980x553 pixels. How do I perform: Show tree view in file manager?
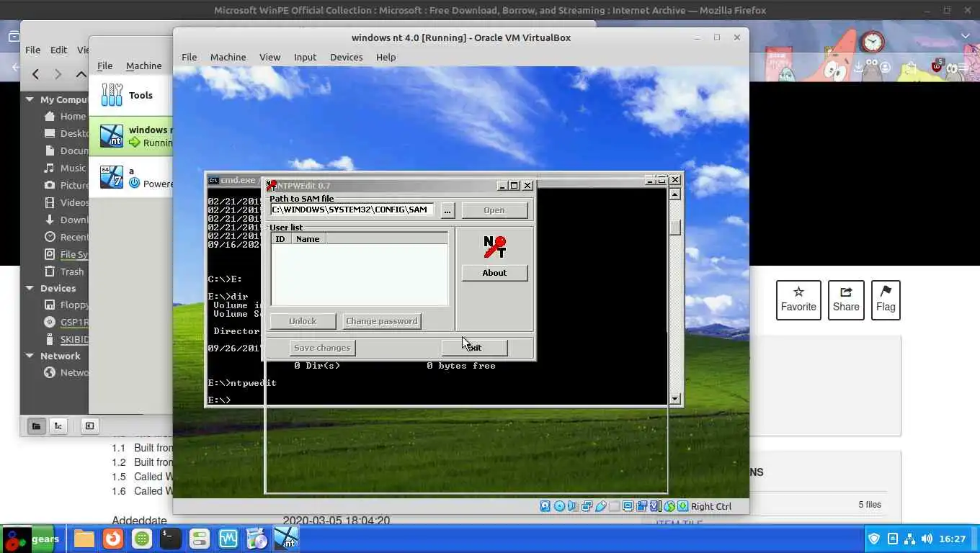point(58,426)
